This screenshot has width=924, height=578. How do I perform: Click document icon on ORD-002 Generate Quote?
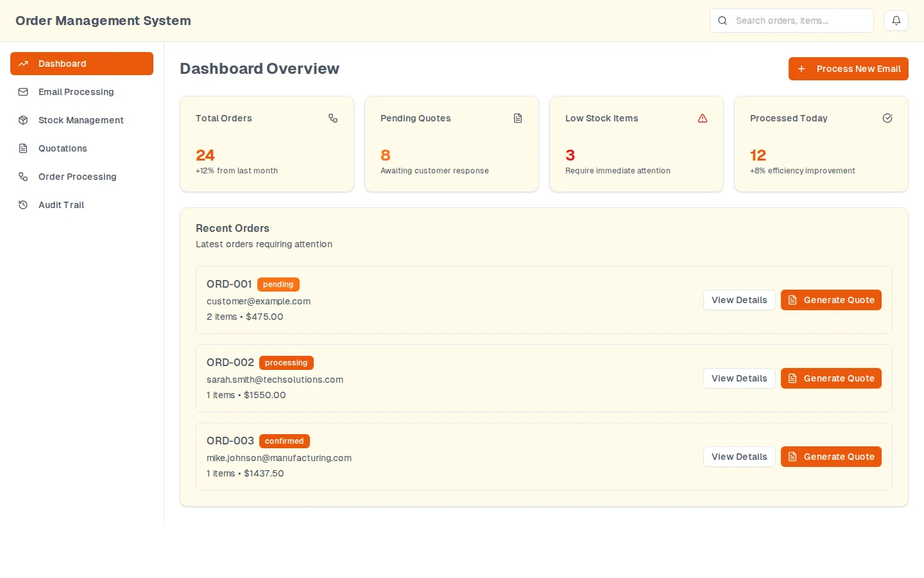(792, 378)
